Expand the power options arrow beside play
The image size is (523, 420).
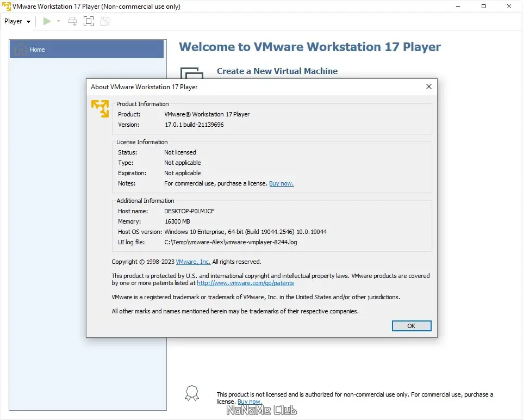[x=59, y=21]
